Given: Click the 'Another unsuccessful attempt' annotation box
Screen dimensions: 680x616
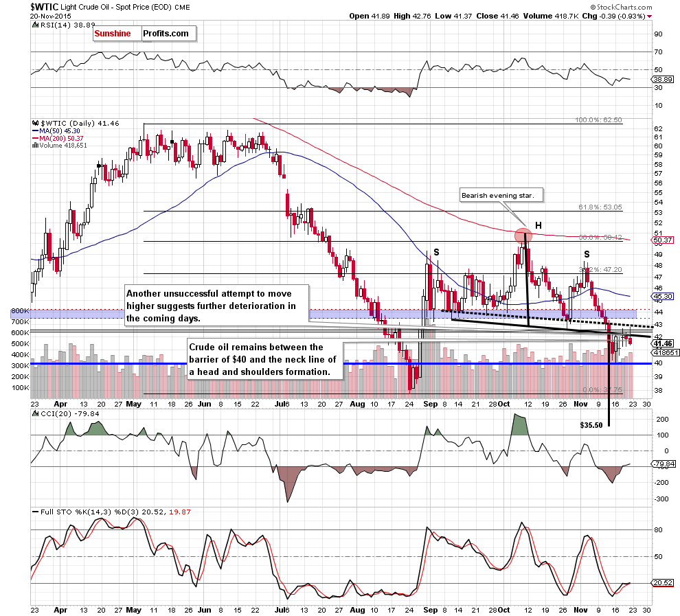Looking at the screenshot, I should pyautogui.click(x=216, y=306).
